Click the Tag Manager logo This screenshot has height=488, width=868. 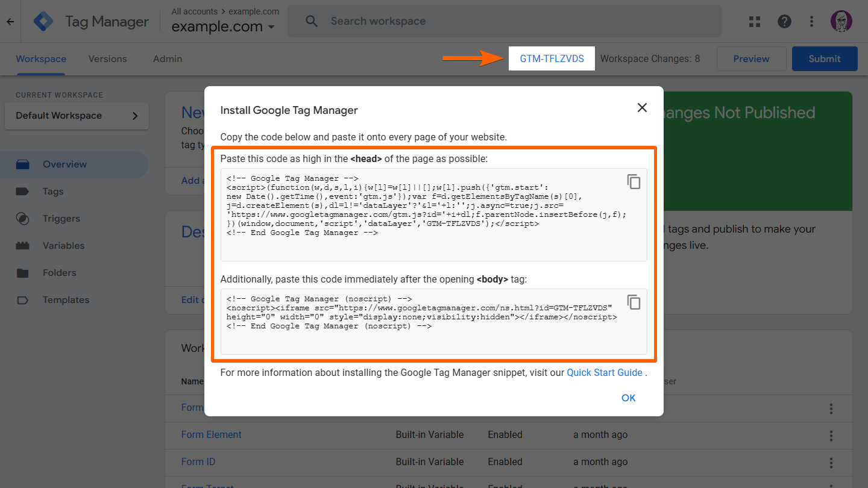click(43, 22)
